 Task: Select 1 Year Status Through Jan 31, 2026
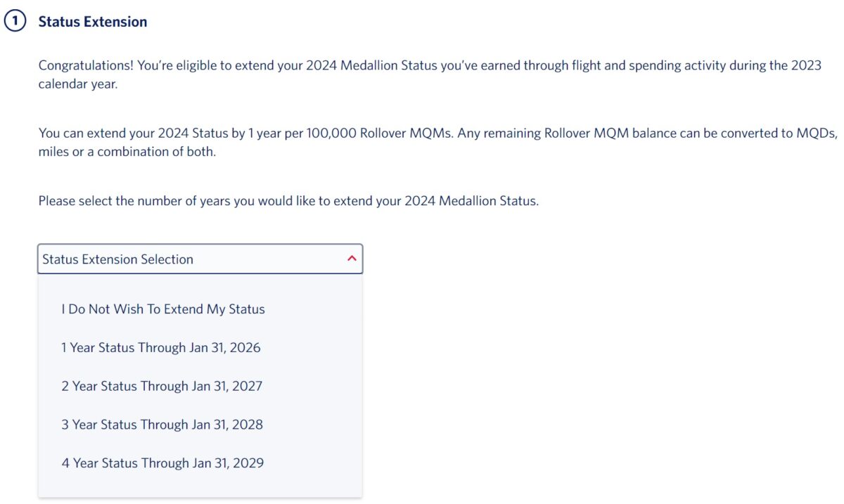pyautogui.click(x=161, y=348)
